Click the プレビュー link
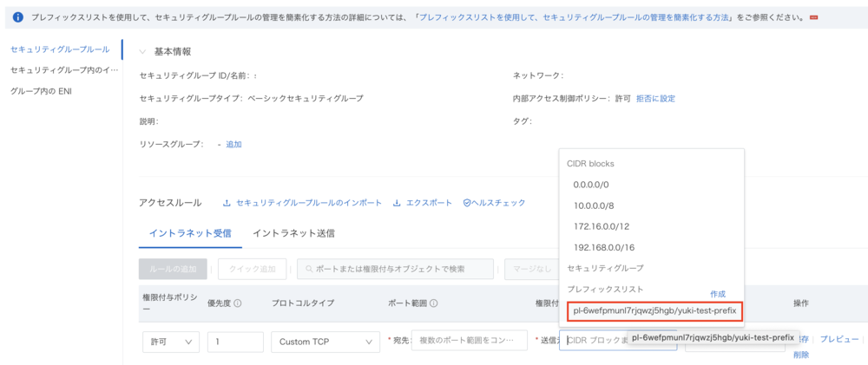The image size is (868, 365). pyautogui.click(x=839, y=339)
